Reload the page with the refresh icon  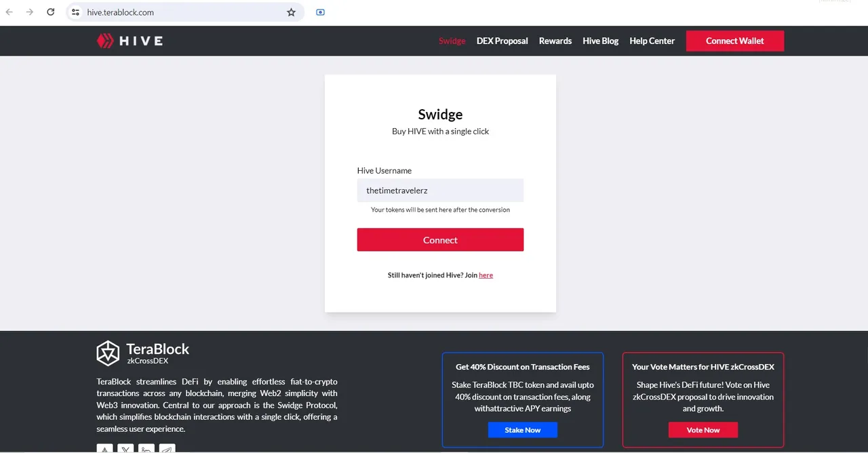(x=51, y=12)
